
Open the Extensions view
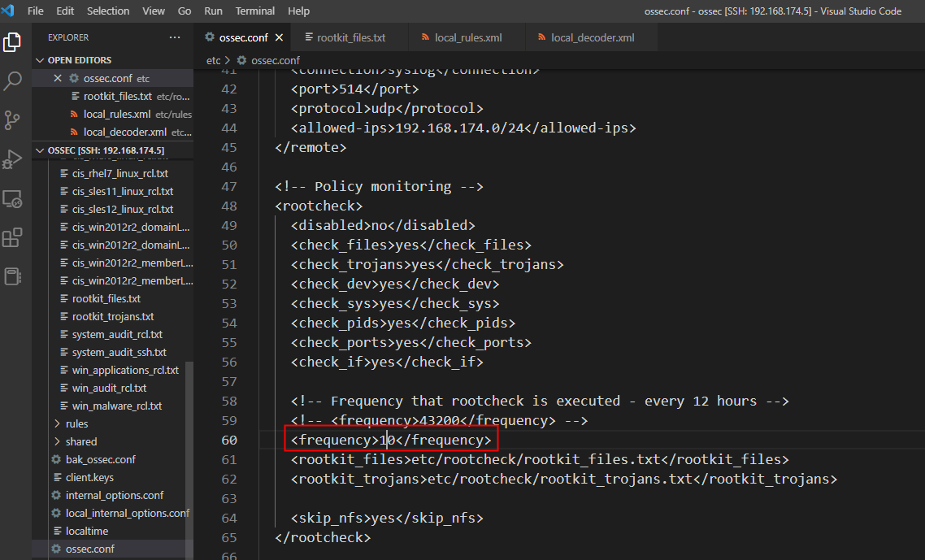pyautogui.click(x=12, y=238)
